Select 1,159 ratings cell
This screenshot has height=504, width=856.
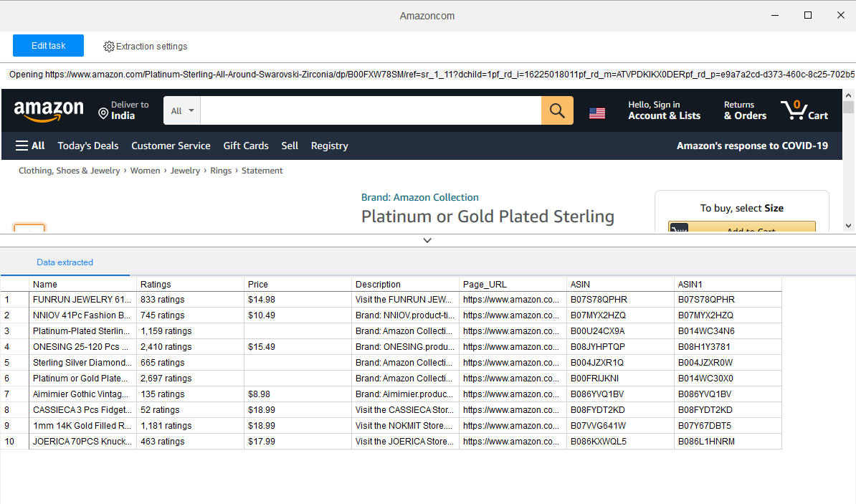pyautogui.click(x=190, y=331)
